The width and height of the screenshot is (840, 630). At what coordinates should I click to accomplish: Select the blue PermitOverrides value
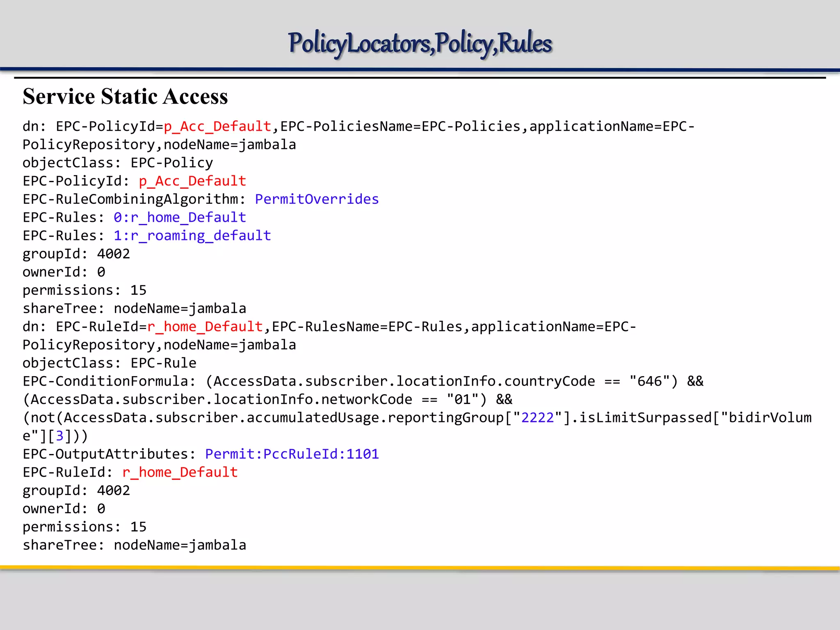tap(317, 199)
